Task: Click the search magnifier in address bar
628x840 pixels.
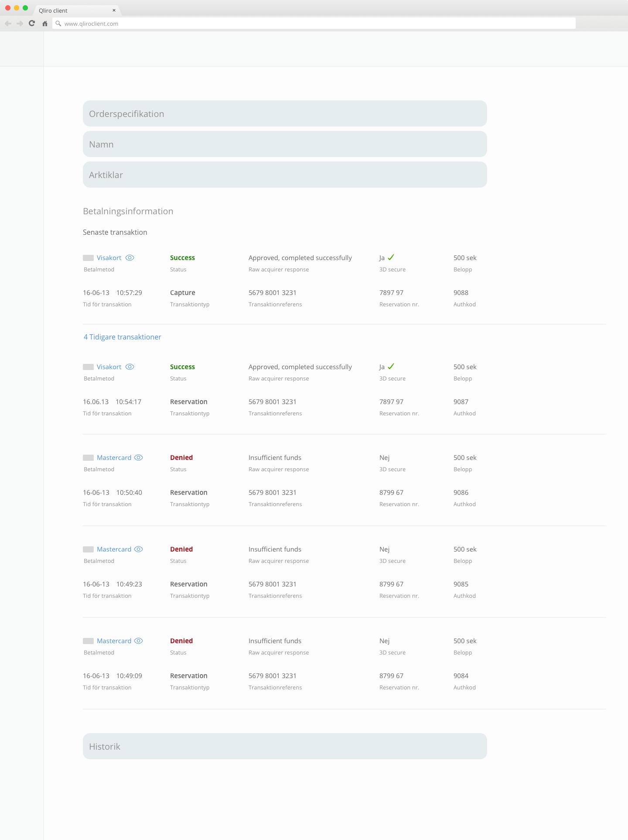Action: (x=58, y=24)
